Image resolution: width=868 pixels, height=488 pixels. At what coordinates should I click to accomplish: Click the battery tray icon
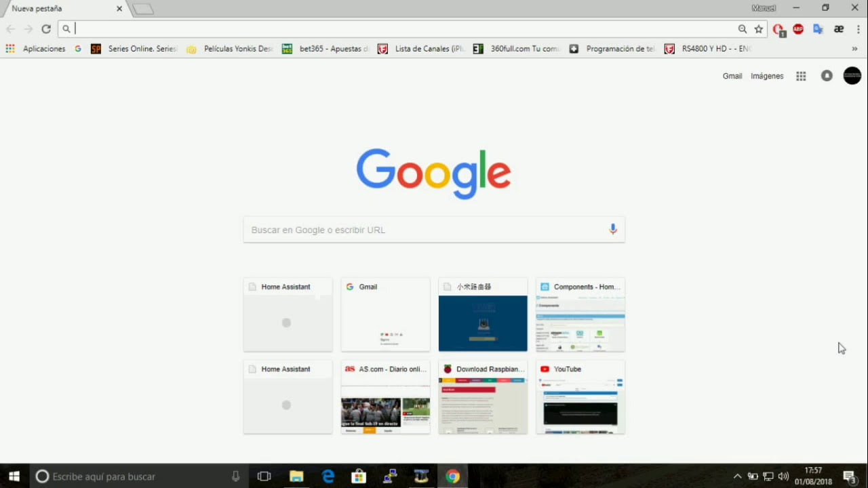pyautogui.click(x=753, y=476)
